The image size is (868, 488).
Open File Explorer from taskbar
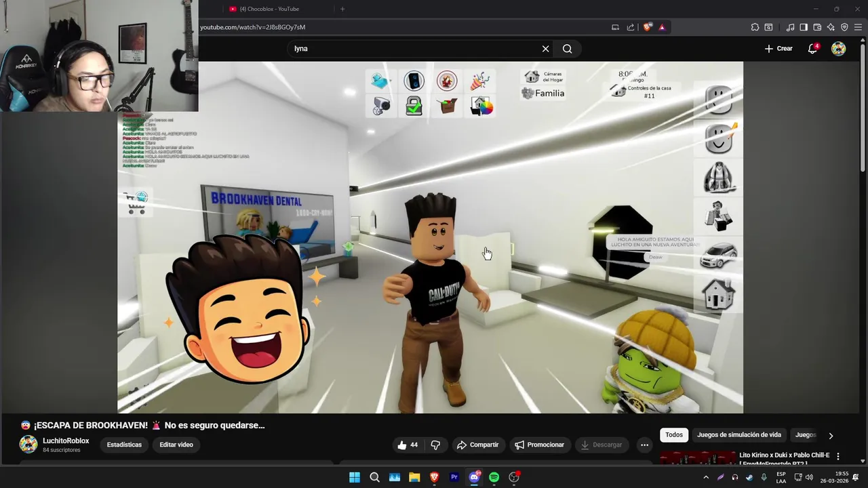[414, 477]
